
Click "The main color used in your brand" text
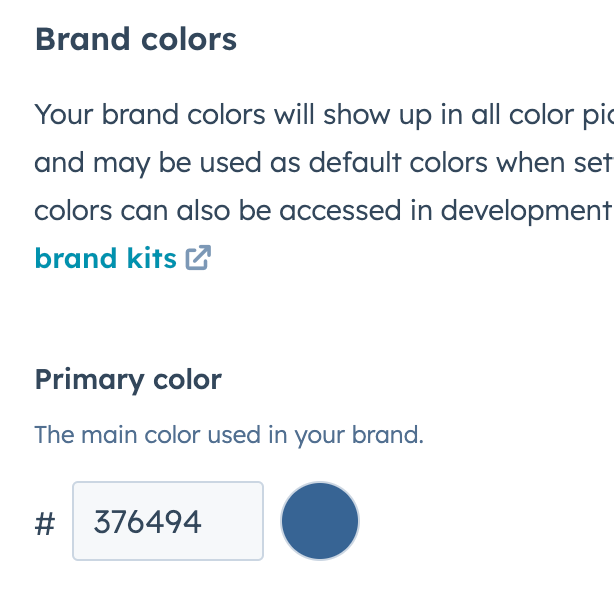click(x=228, y=436)
